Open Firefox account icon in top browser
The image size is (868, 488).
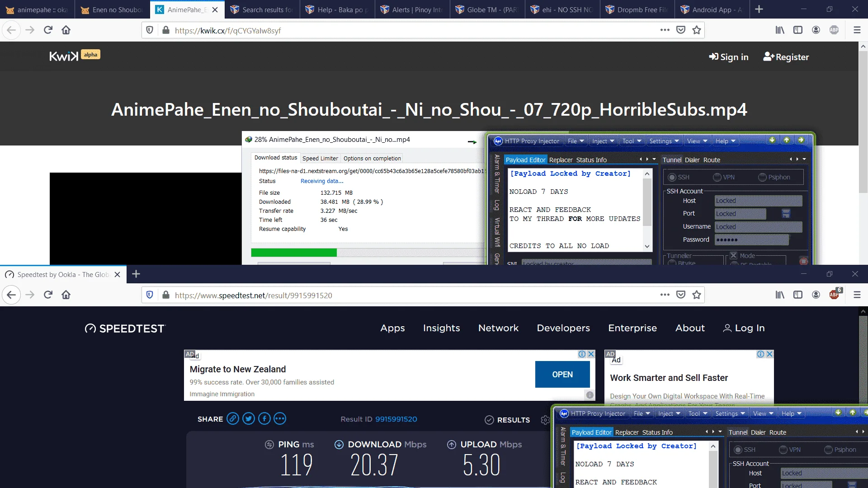coord(816,30)
